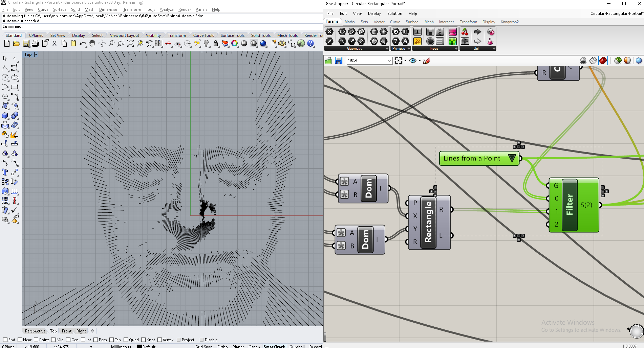This screenshot has height=348, width=644.
Task: Click the New file icon in Rhino toolbar
Action: click(x=7, y=43)
